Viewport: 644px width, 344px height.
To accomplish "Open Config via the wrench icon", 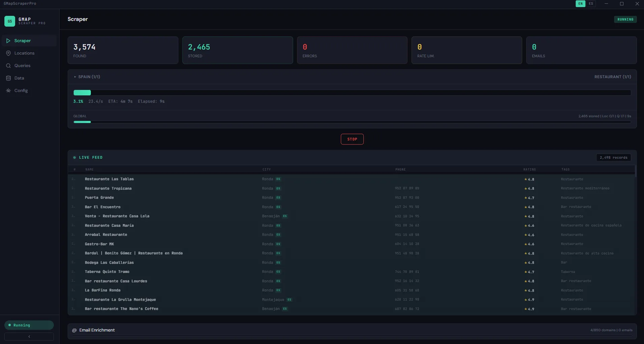I will tap(8, 91).
